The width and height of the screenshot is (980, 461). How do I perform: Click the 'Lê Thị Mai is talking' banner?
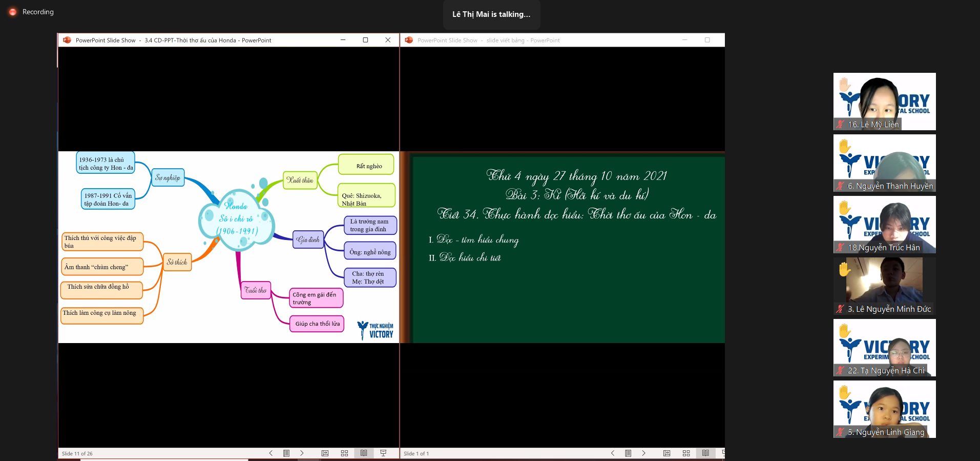491,14
